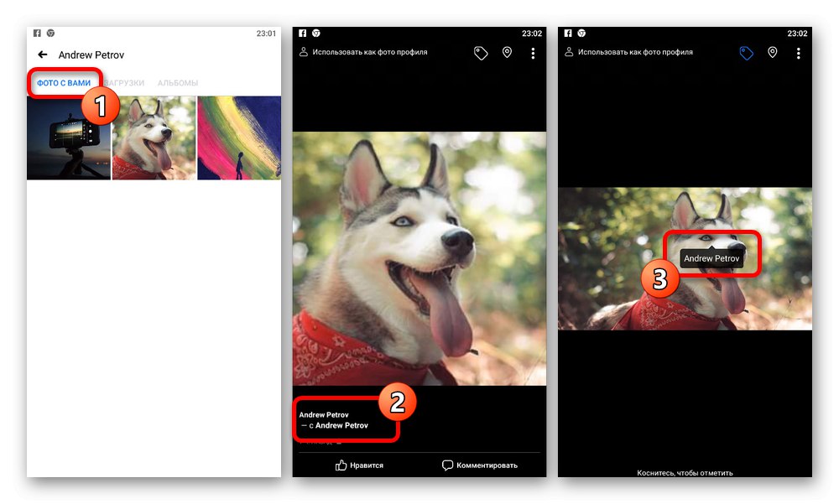Click the Andrew Petrov title in the first screen

[x=91, y=55]
